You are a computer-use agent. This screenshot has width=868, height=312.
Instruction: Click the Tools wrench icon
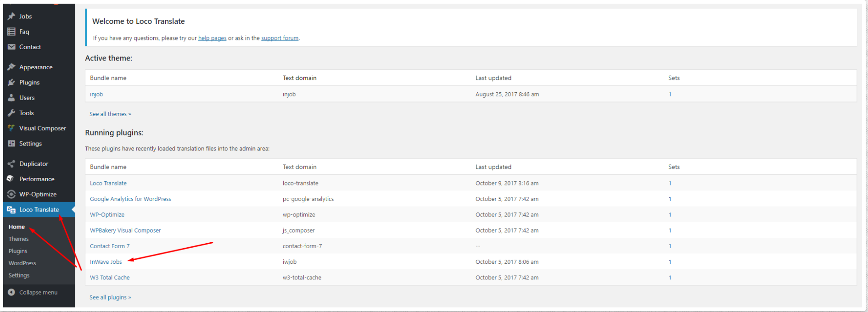(11, 113)
